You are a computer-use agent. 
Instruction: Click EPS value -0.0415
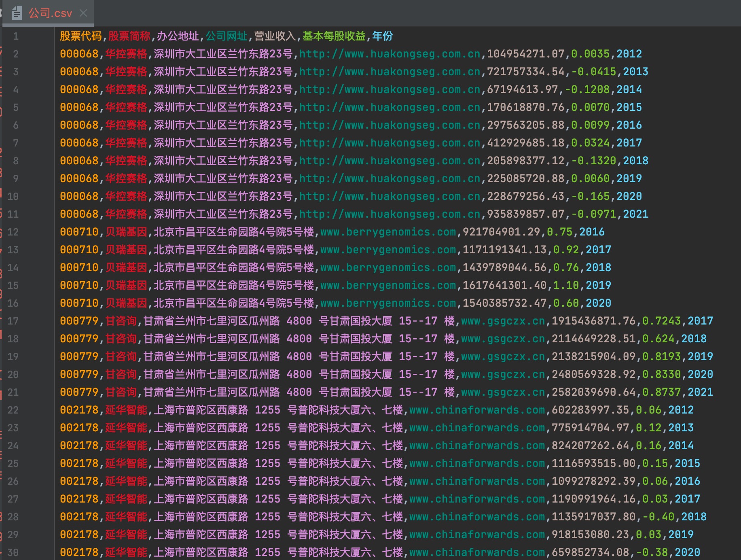click(x=594, y=72)
